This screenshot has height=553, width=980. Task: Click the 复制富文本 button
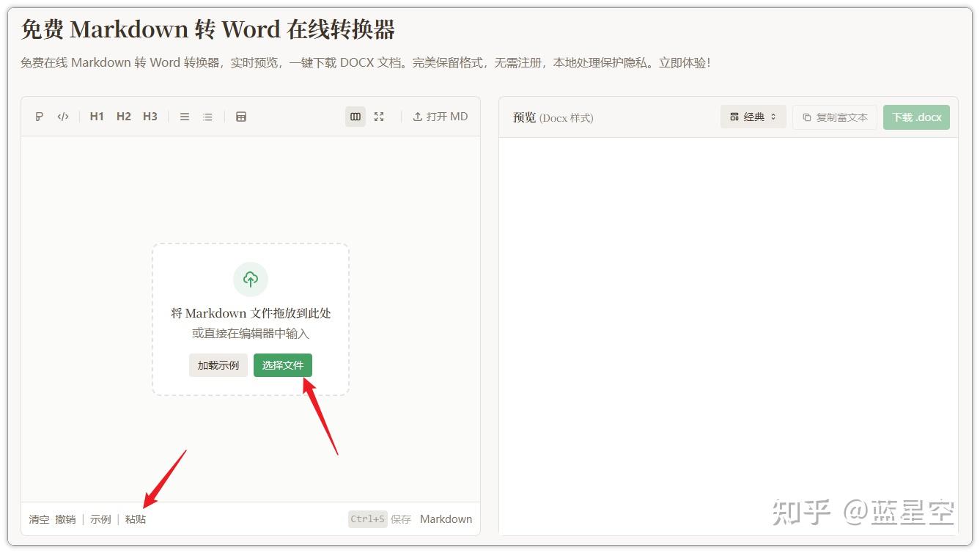point(835,117)
